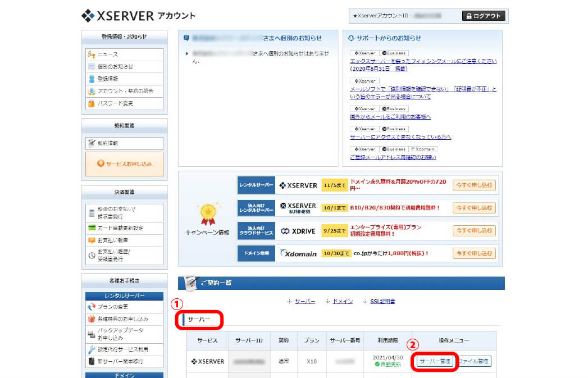Click the ご契約一覧 section heading
588x378 pixels.
pyautogui.click(x=216, y=283)
